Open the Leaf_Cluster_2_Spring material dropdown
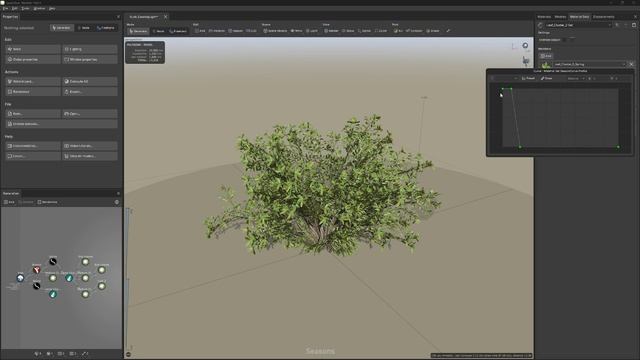640x360 pixels. 589,64
